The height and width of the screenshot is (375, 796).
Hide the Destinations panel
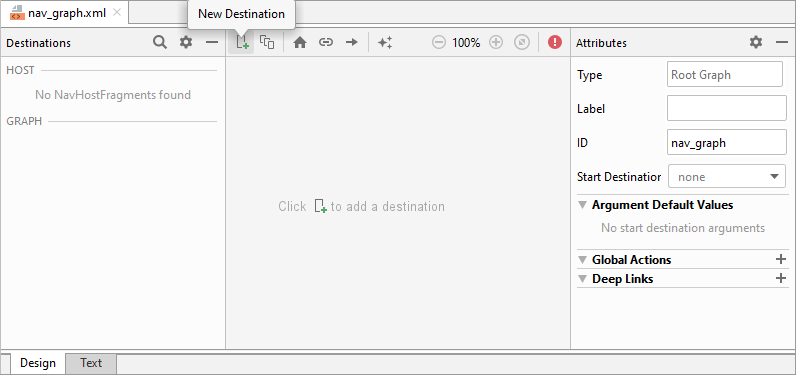click(x=212, y=43)
